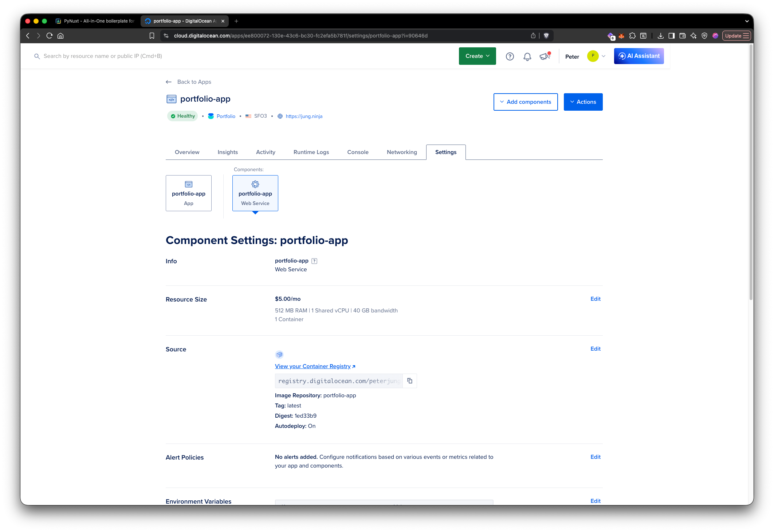Open the Networking tab
This screenshot has width=774, height=532.
402,152
